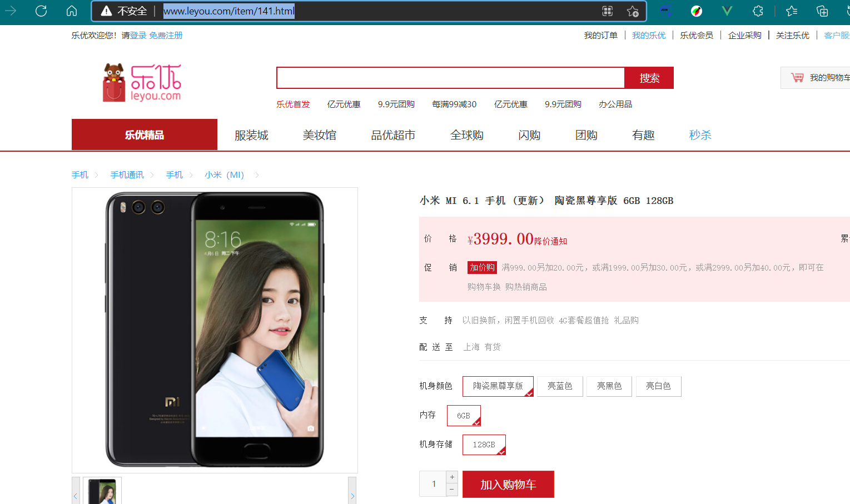The image size is (850, 504).
Task: Click 9.9元团购 link after 亿元优惠 first
Action: (396, 104)
